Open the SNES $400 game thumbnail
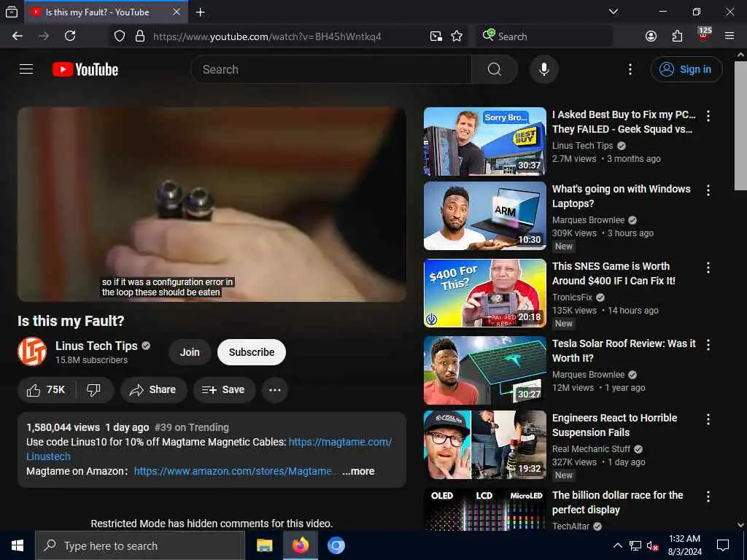 (485, 293)
